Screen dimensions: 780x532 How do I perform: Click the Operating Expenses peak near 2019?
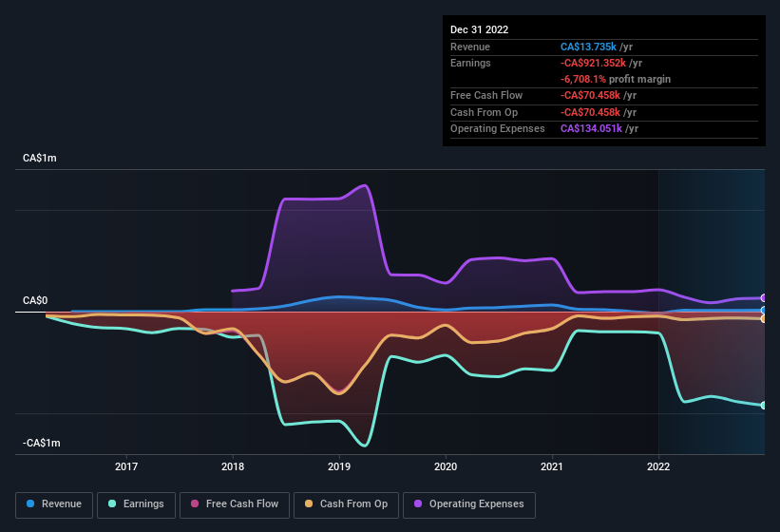coord(365,186)
